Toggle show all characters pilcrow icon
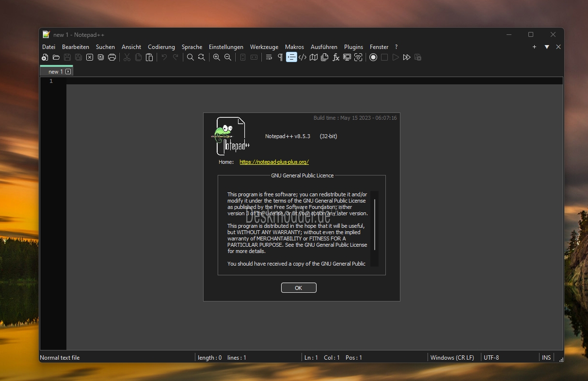 [280, 57]
